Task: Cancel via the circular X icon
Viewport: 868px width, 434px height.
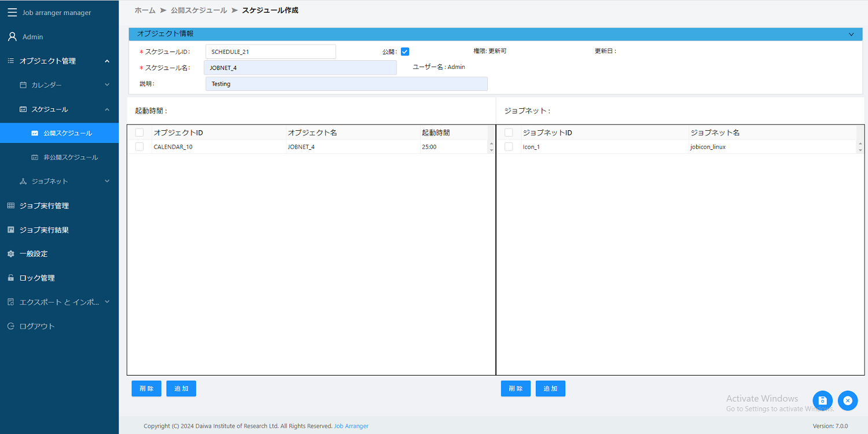Action: (848, 400)
